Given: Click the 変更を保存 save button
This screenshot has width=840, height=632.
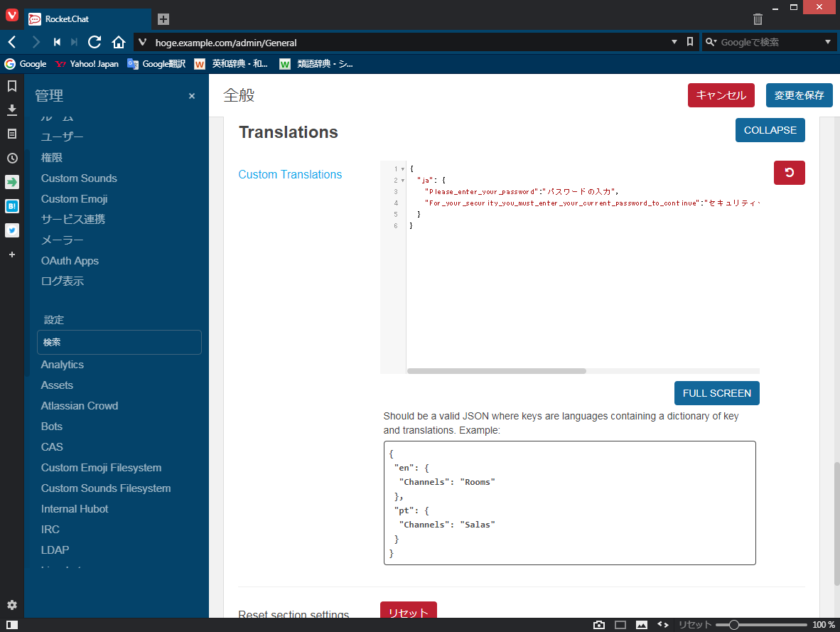Looking at the screenshot, I should tap(799, 95).
